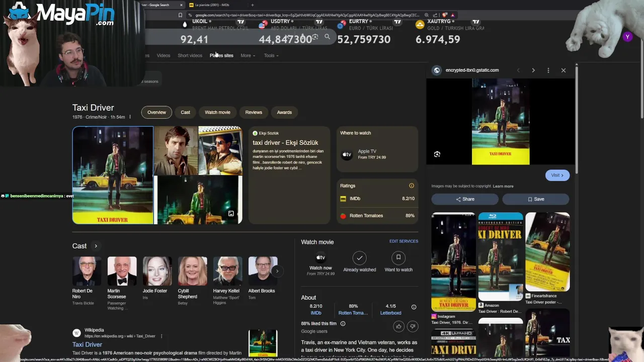Click the search magnifier icon in search box

click(x=327, y=37)
